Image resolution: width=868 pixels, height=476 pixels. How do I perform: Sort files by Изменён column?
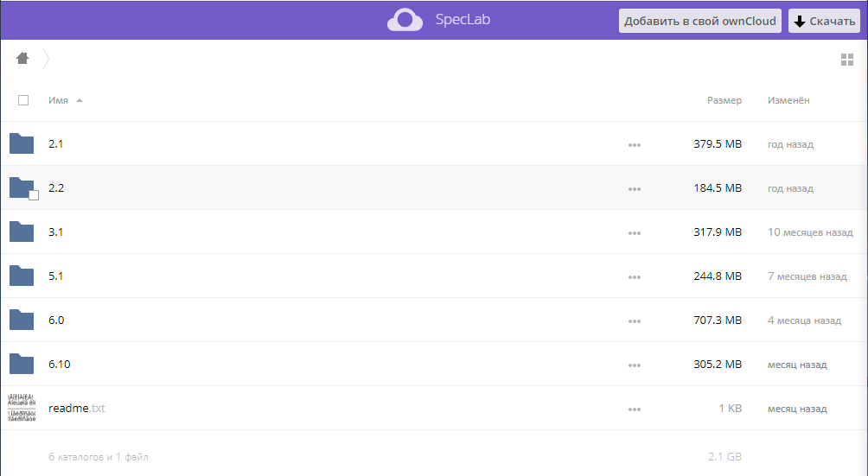[788, 100]
